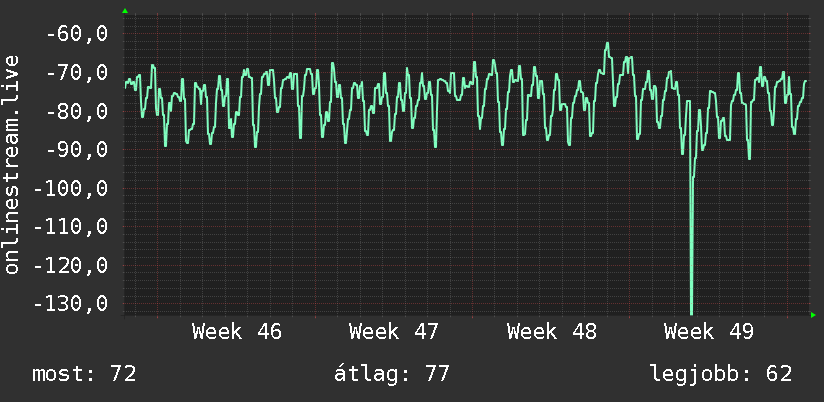The image size is (824, 402).
Task: Click the 'átlag: 77' average text
Action: [392, 374]
